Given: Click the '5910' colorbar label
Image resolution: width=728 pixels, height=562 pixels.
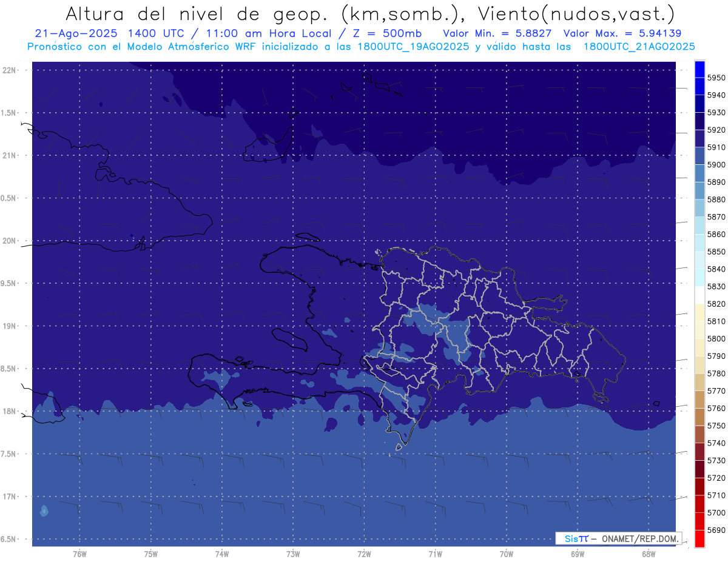Looking at the screenshot, I should (x=716, y=147).
